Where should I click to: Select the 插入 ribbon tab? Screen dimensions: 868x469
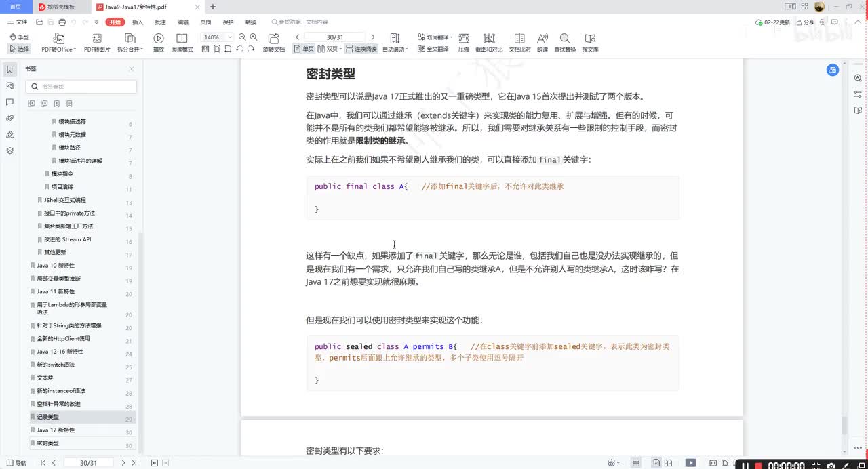(138, 22)
